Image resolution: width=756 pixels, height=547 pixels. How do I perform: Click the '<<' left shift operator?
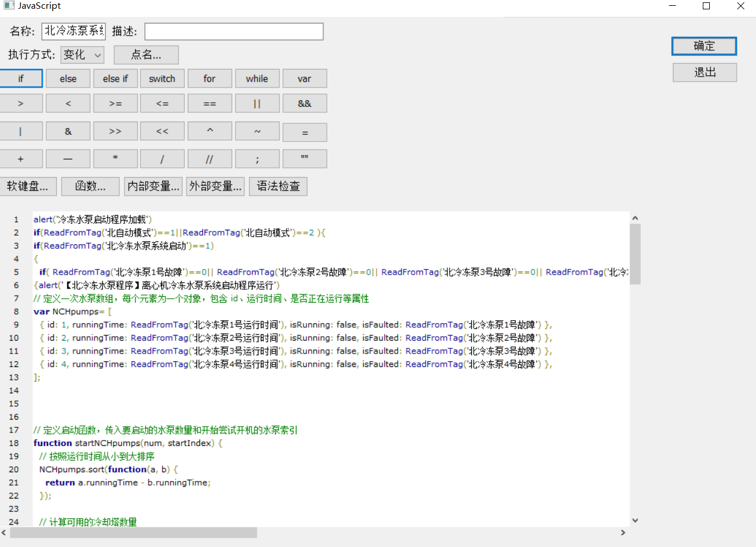pos(162,131)
